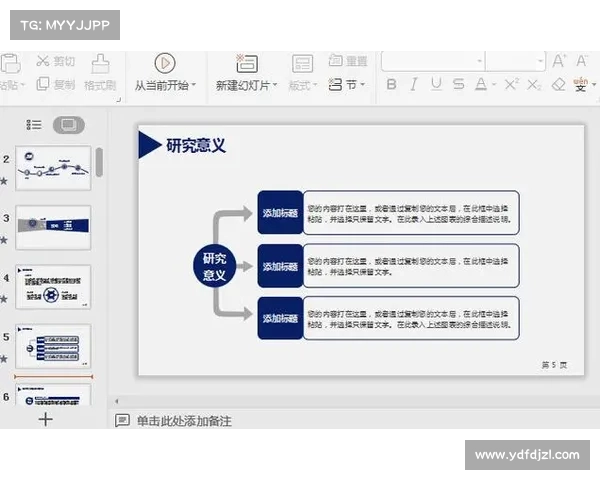Click the notes pane icon
The width and height of the screenshot is (600, 480).
[x=122, y=420]
